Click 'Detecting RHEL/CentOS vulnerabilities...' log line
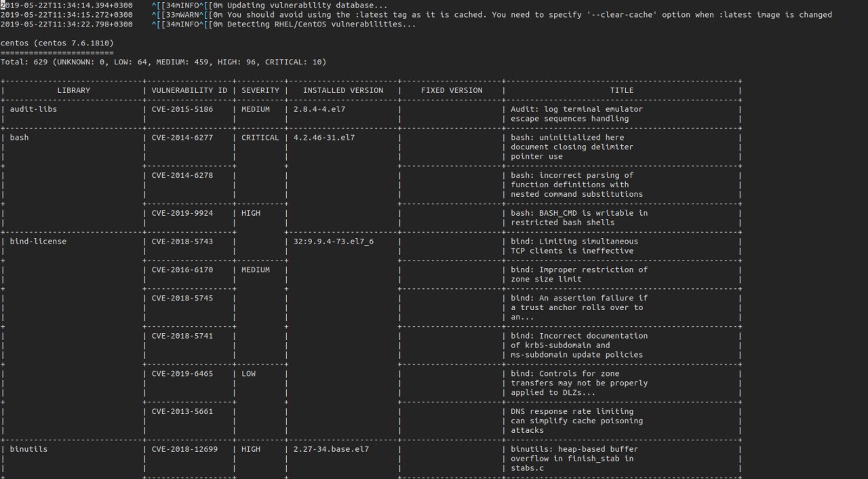Image resolution: width=868 pixels, height=479 pixels. point(321,24)
